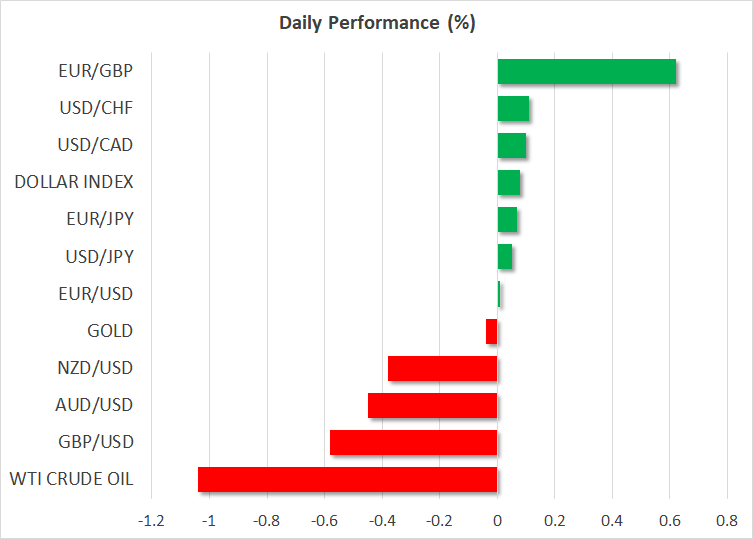Screen dimensions: 753x539
Task: Click the NZD/USD red bar
Action: [442, 368]
